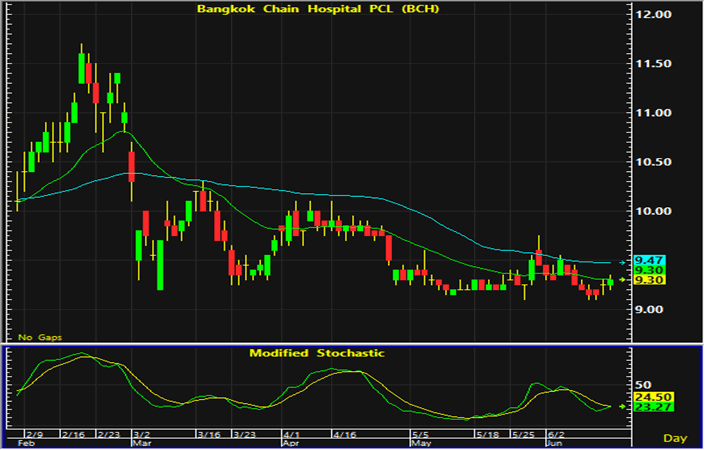Click the 12.00 price axis label
This screenshot has width=705, height=450.
click(653, 14)
